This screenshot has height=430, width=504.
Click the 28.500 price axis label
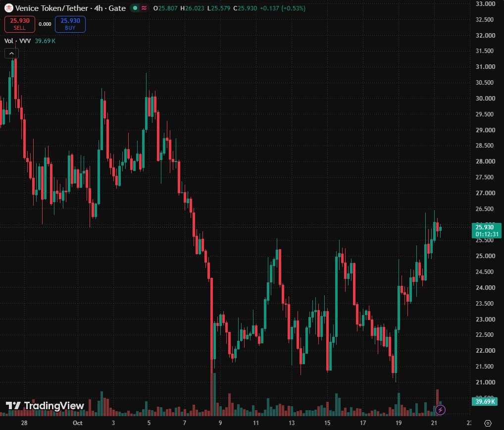(485, 145)
